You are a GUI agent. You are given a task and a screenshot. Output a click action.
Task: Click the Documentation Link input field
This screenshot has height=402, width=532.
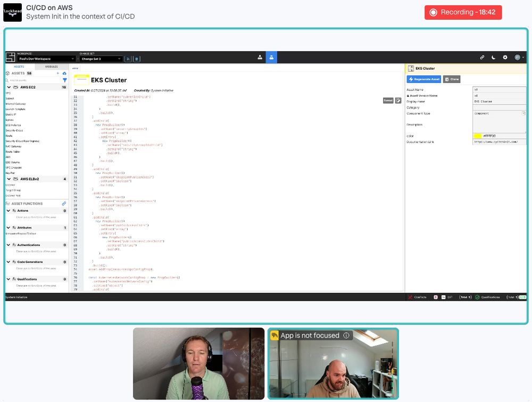tap(499, 142)
